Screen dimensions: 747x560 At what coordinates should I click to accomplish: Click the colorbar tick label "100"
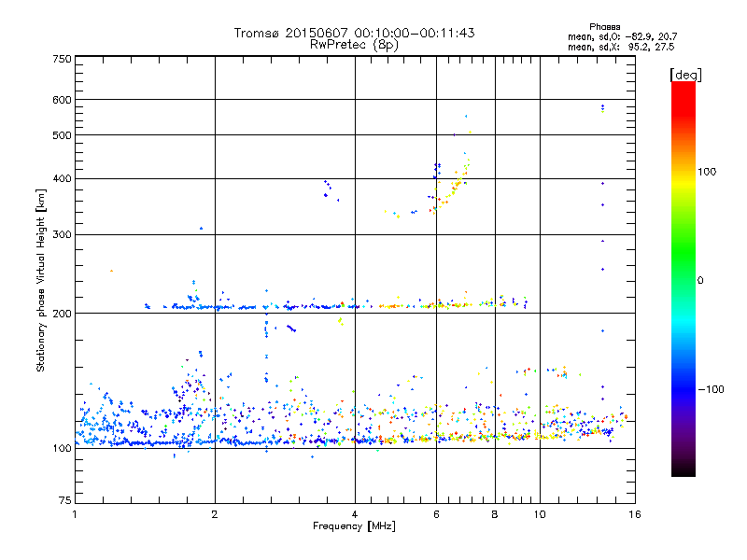tap(707, 172)
